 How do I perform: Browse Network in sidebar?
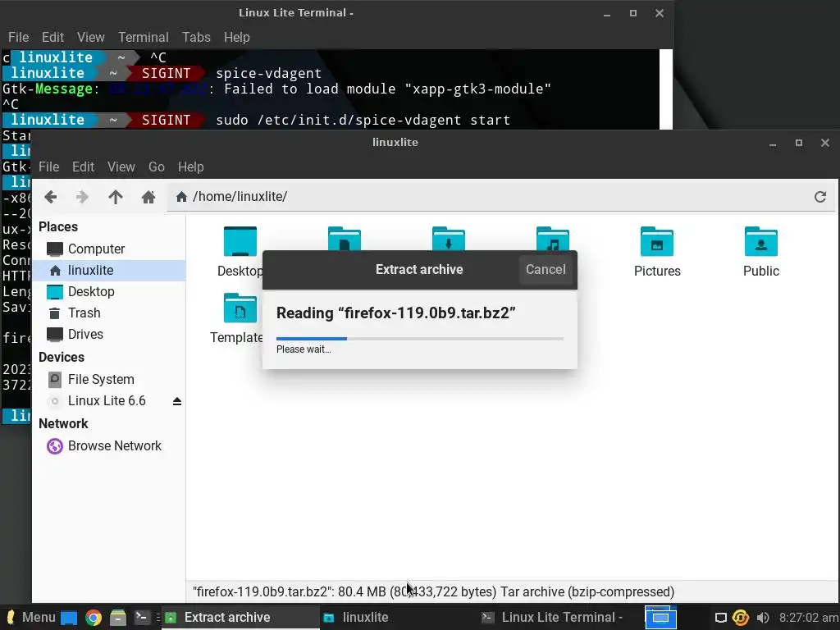109,445
